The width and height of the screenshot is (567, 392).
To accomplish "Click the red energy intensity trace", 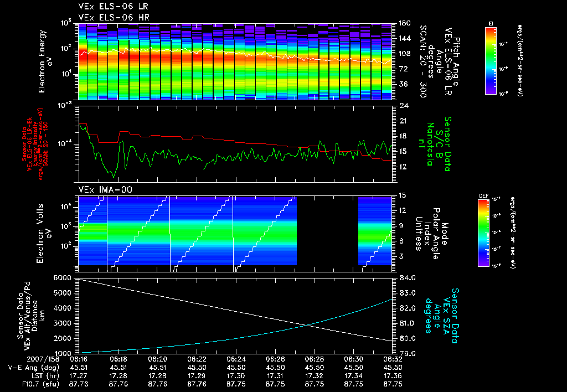I will tap(235, 142).
